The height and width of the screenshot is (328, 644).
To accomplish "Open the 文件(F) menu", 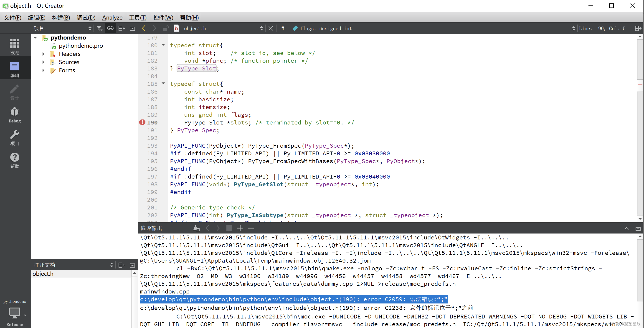I will (13, 17).
